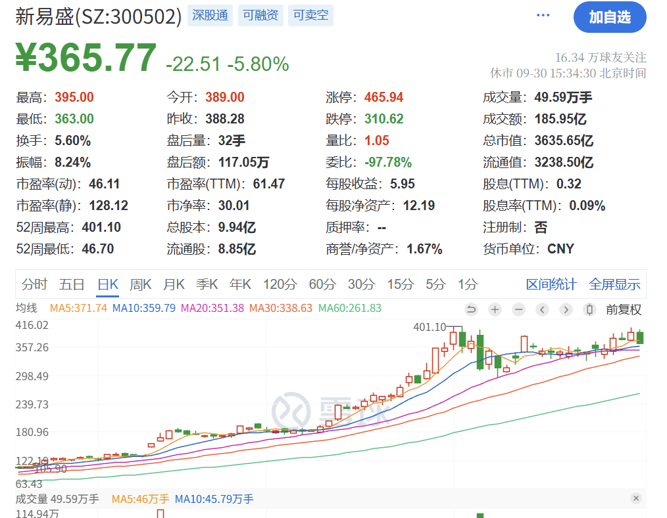This screenshot has height=518, width=667.
Task: Open the 前复权 adjustment dropdown
Action: [623, 309]
